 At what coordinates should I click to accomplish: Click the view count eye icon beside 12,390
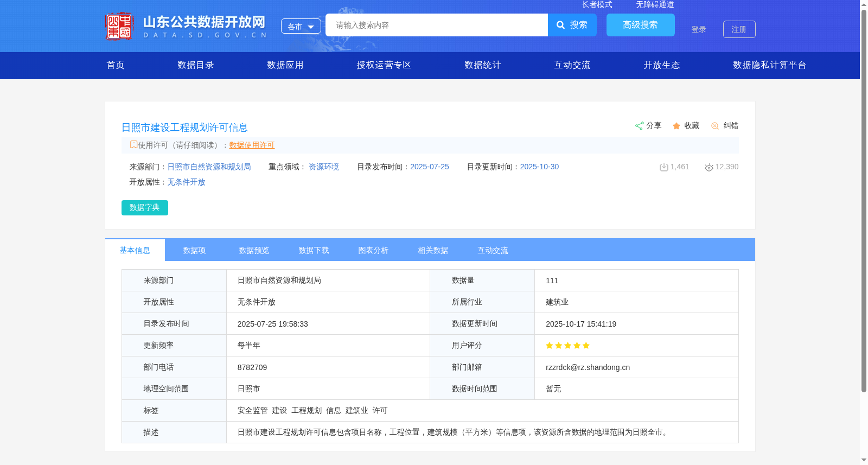coord(709,167)
